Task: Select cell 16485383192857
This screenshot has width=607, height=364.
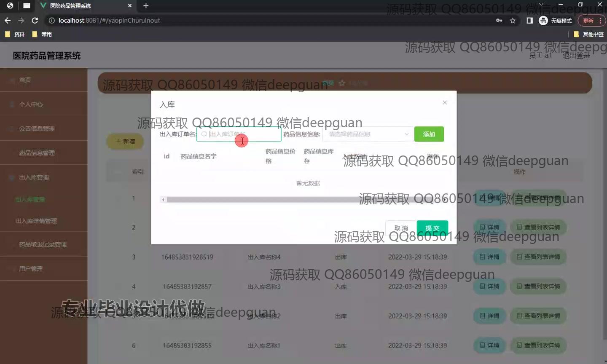Action: 187,286
